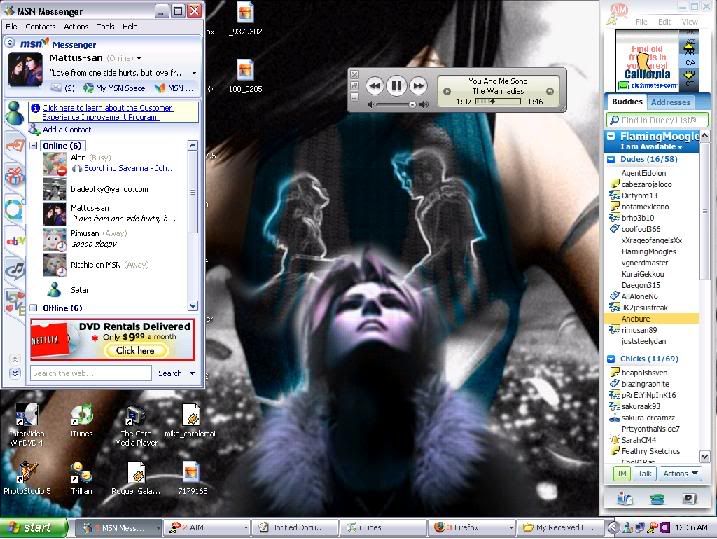Screen dimensions: 717x539
Task: Click the AIM Talk button
Action: click(645, 474)
